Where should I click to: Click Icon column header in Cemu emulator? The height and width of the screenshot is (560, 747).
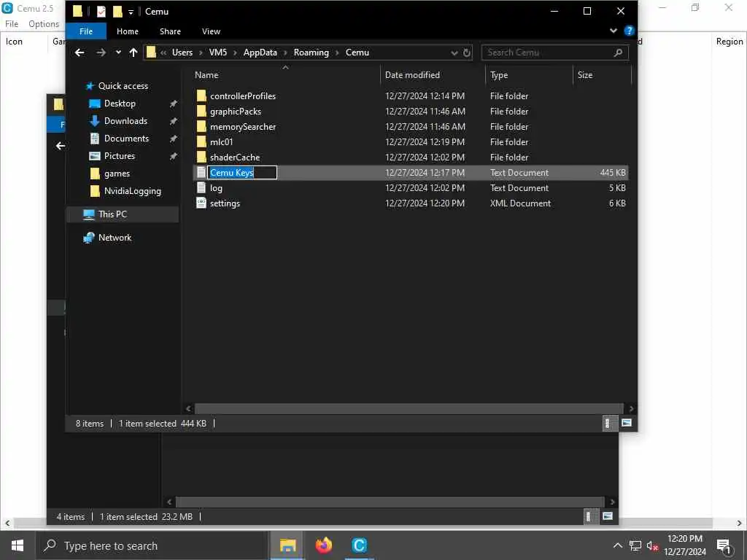point(15,42)
